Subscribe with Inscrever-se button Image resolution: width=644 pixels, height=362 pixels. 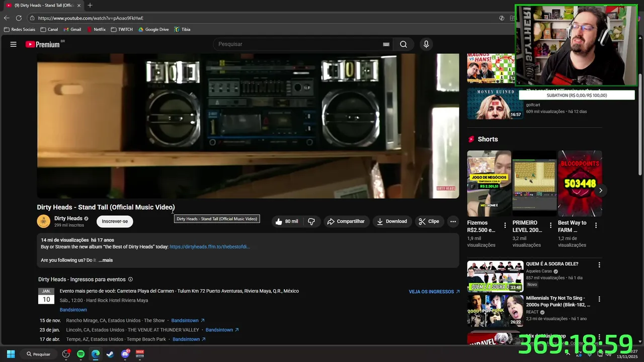coord(115,221)
